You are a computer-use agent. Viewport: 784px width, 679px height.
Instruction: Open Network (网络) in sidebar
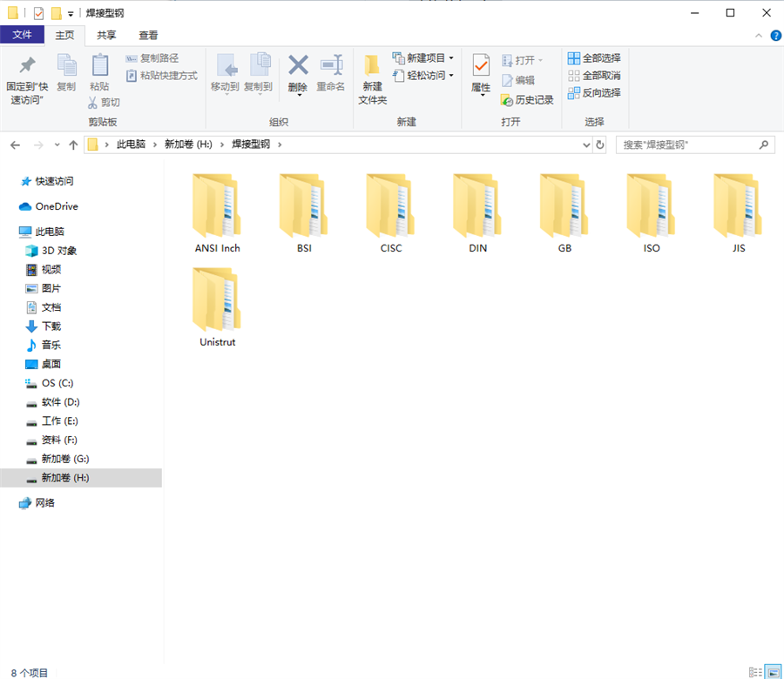pyautogui.click(x=37, y=502)
